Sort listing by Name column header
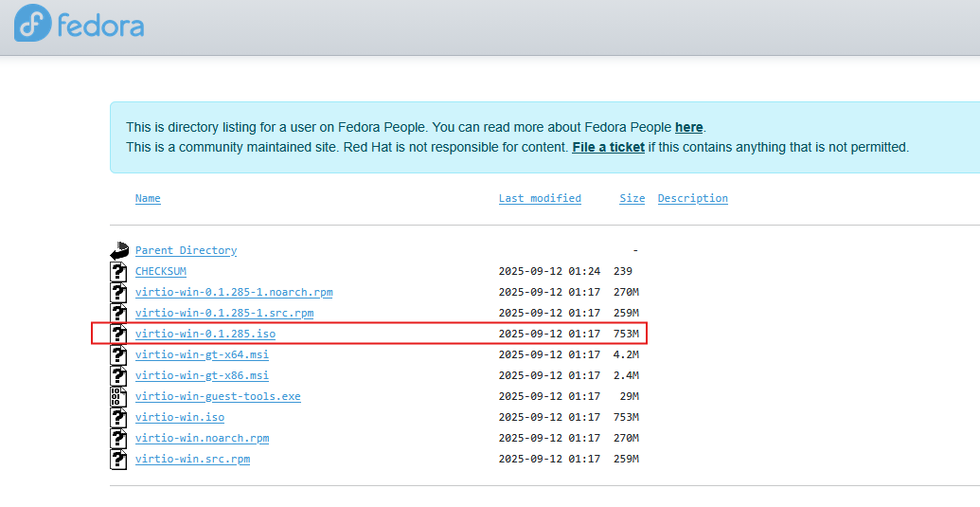Viewport: 980px width, 507px height. point(148,198)
